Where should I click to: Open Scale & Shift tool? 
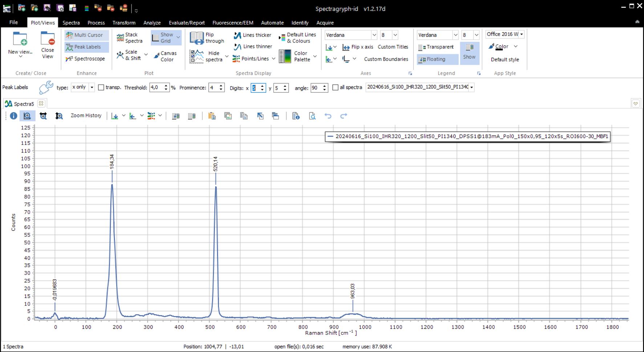click(129, 55)
